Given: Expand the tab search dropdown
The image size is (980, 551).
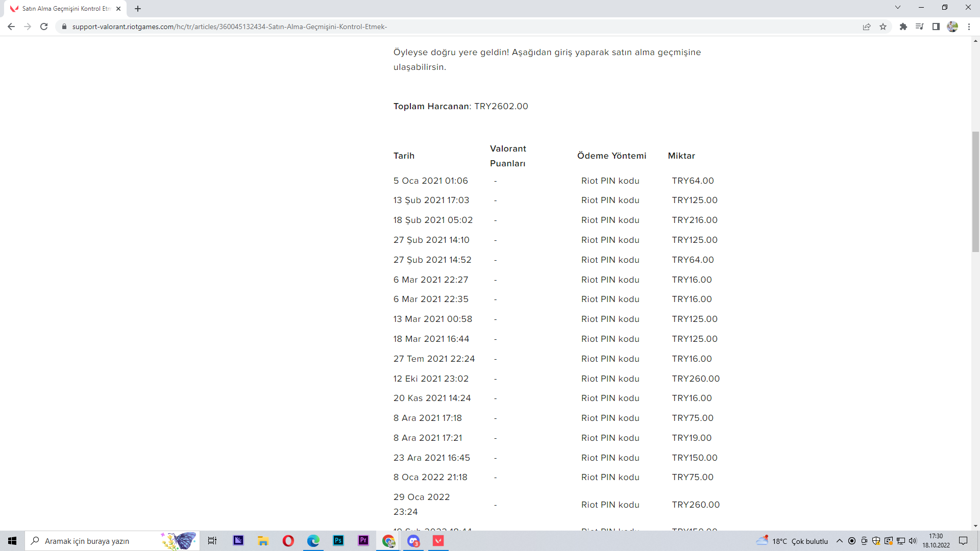Looking at the screenshot, I should tap(898, 8).
